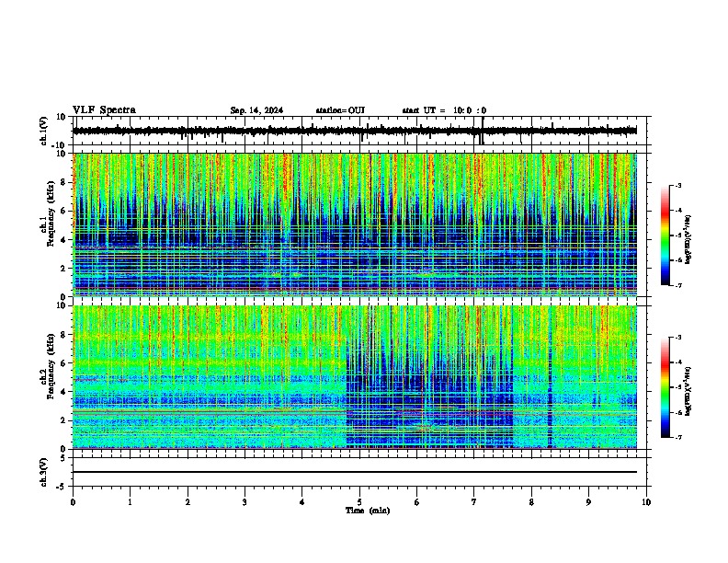
Task: Select the ch.2 "Frequency (kHz)" axis label
Action: pyautogui.click(x=51, y=366)
